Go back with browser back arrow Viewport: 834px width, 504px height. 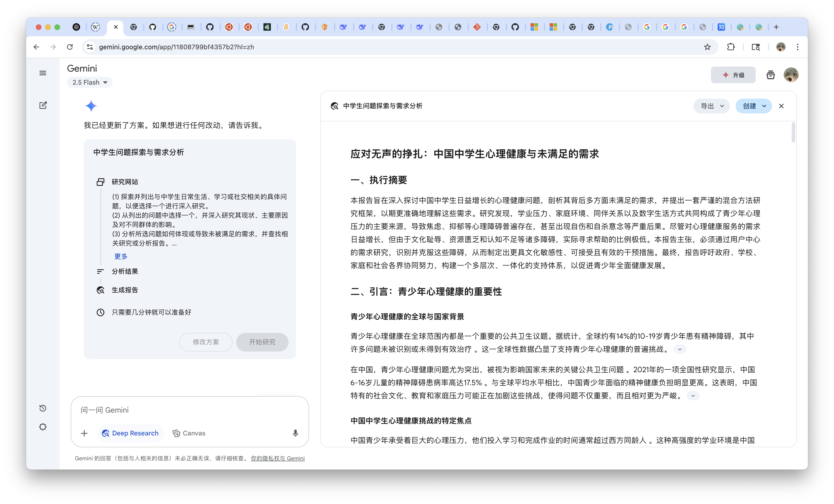pos(37,47)
